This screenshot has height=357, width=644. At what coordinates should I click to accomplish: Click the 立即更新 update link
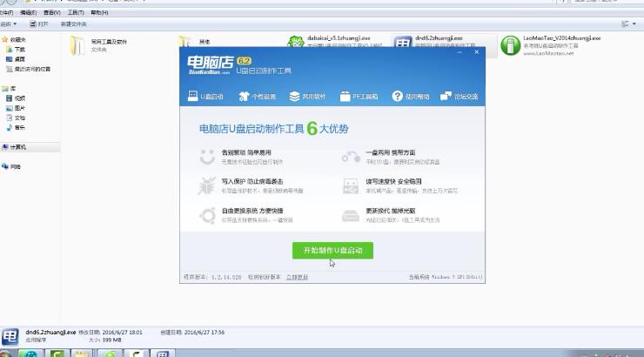tap(297, 277)
